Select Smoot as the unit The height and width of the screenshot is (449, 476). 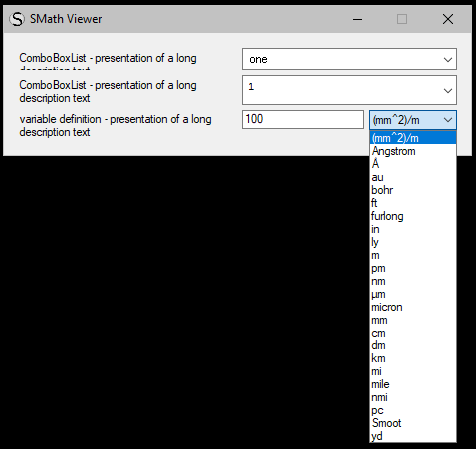click(x=413, y=423)
